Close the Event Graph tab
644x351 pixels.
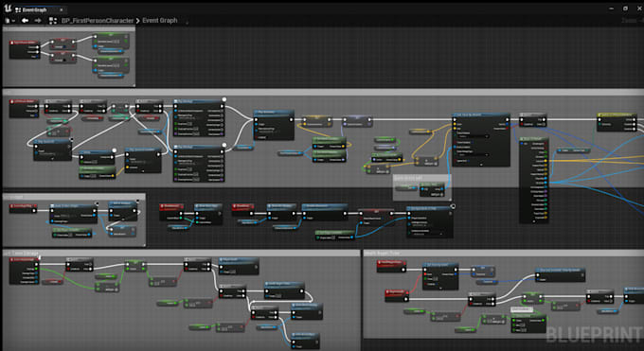click(62, 9)
